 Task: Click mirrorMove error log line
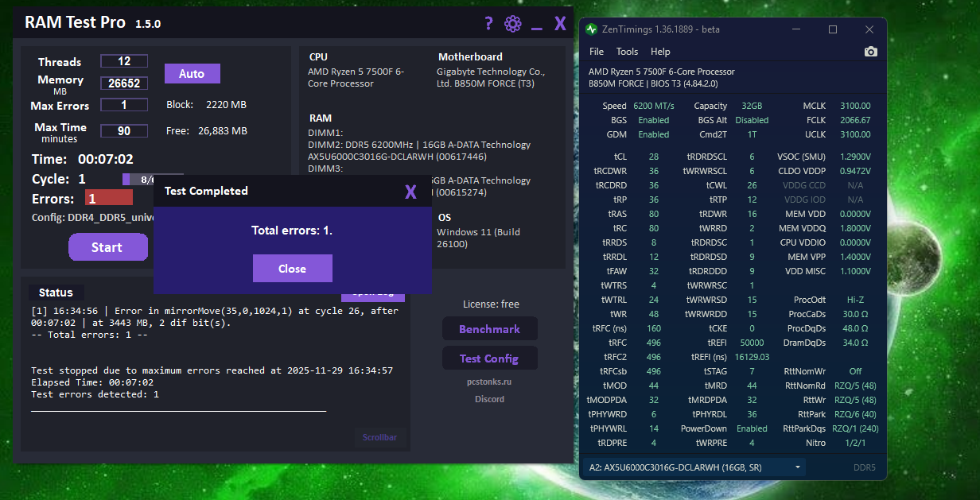(x=215, y=317)
